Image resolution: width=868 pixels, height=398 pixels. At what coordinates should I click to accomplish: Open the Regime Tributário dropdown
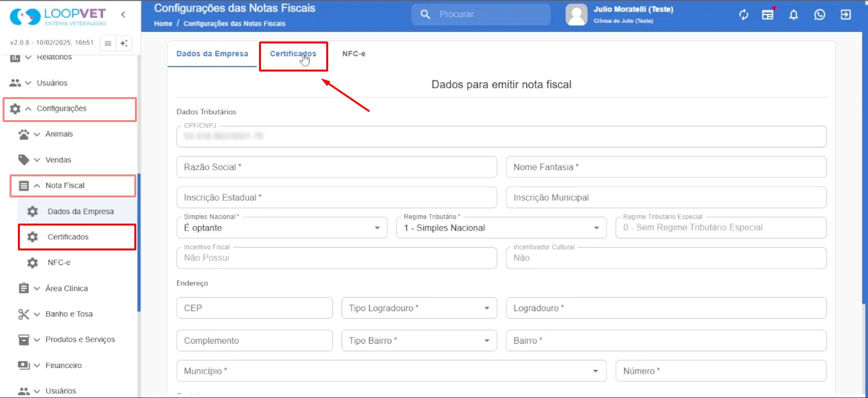pos(501,227)
